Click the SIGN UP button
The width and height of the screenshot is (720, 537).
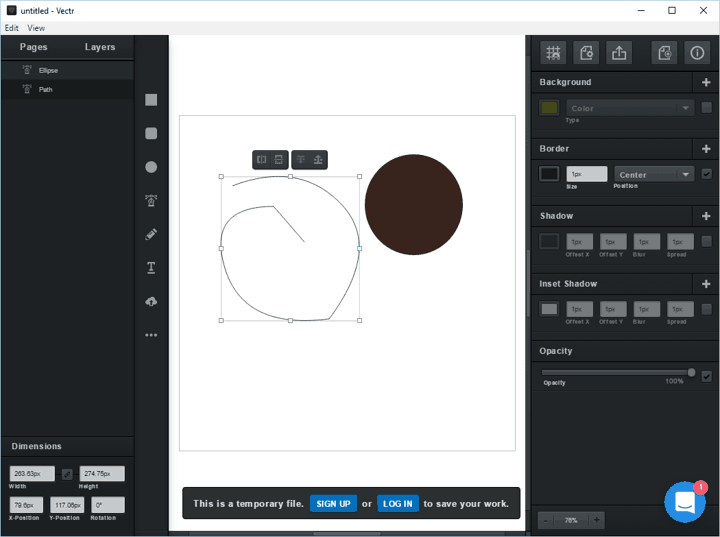point(333,504)
